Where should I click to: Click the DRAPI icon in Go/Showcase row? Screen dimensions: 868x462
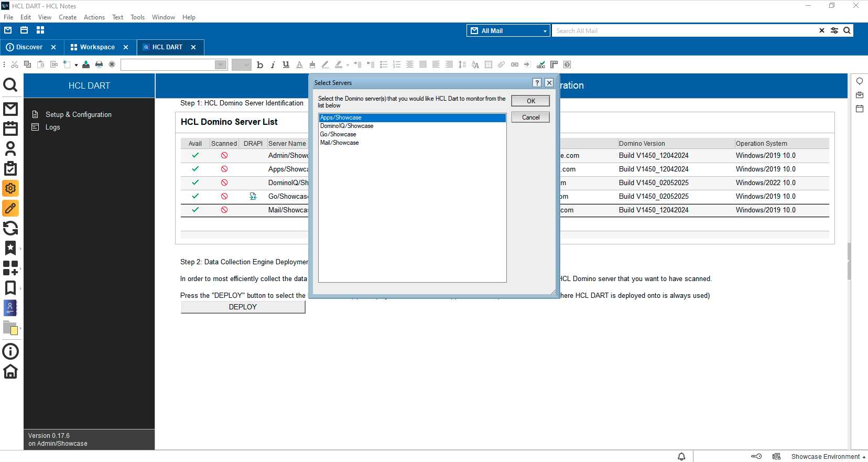coord(253,196)
